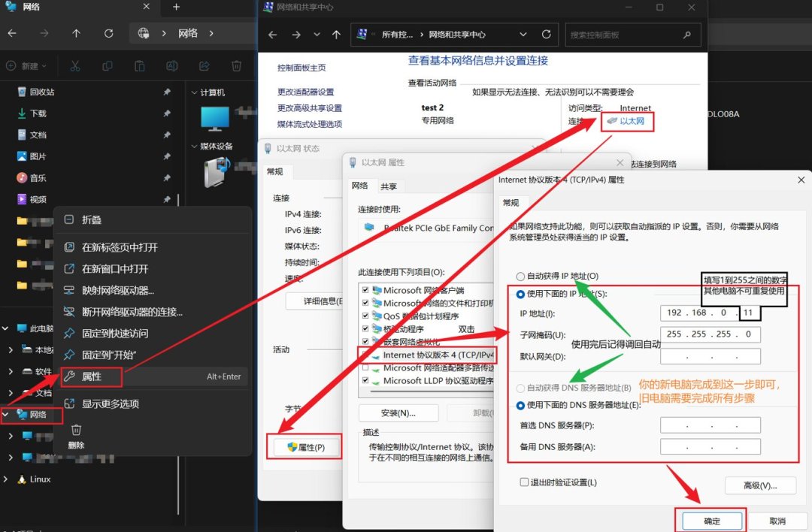
Task: Click 取消 in the IPv4 properties dialog
Action: click(777, 521)
